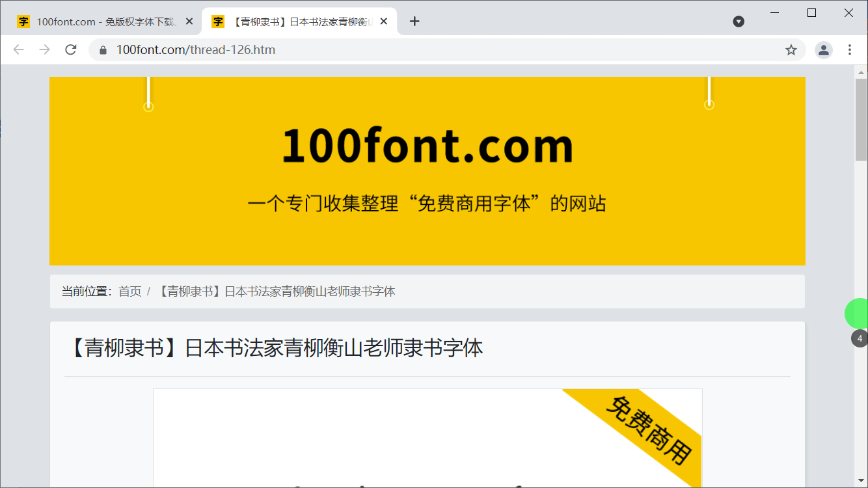The width and height of the screenshot is (868, 488).
Task: Open the 首页 breadcrumb link
Action: (130, 291)
